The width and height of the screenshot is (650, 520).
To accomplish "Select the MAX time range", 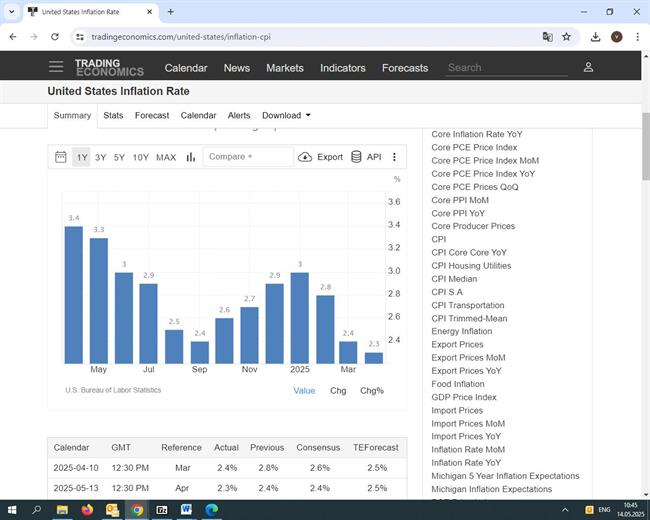I will 166,157.
